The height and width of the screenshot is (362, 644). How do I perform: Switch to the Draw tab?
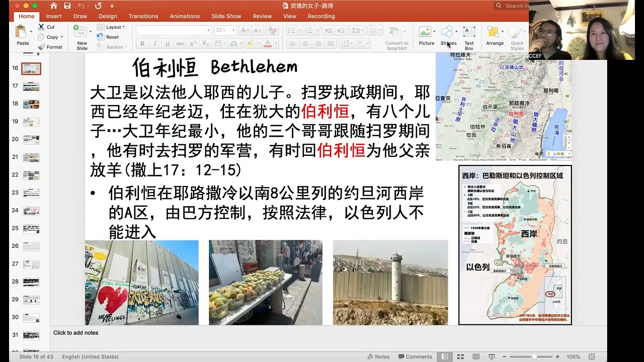(x=80, y=16)
